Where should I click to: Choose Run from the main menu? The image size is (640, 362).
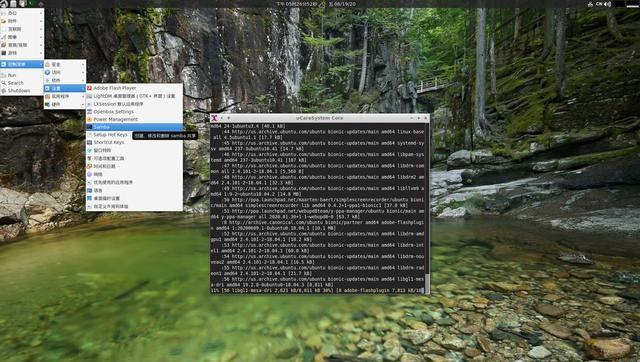pyautogui.click(x=22, y=75)
